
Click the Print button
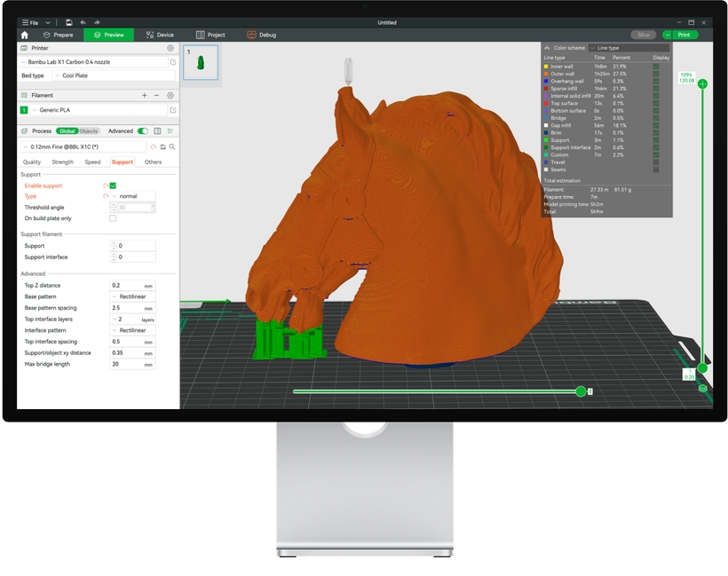point(684,35)
